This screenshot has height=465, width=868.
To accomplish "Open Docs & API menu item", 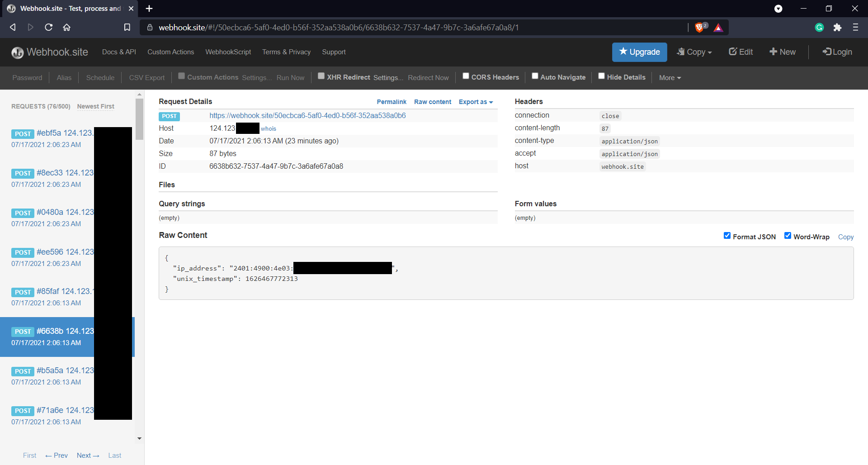I will [119, 52].
